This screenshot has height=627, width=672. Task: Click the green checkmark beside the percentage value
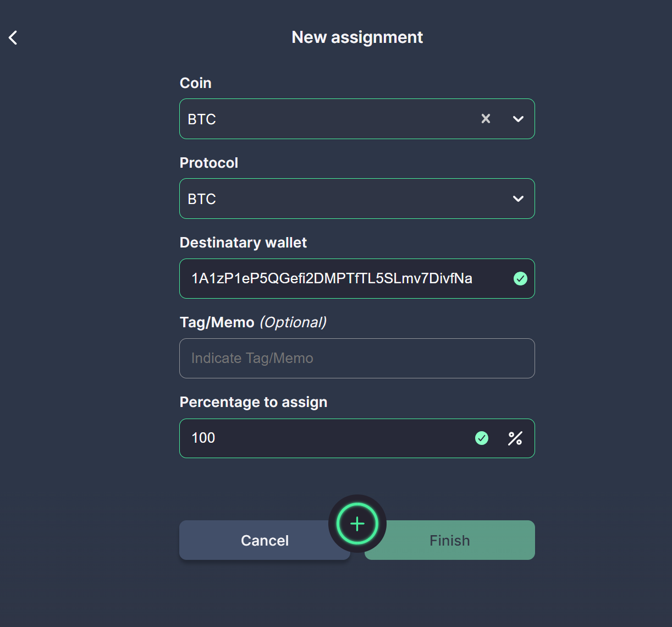click(x=481, y=438)
